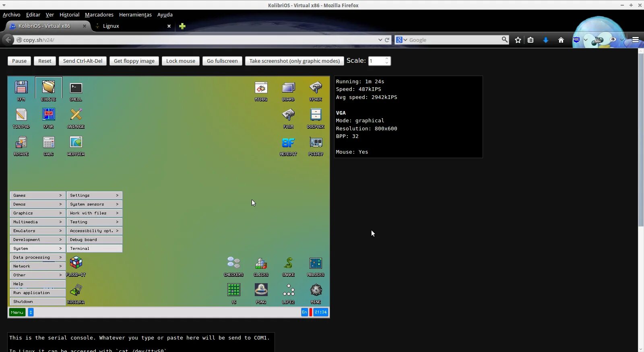The width and height of the screenshot is (644, 352).
Task: Click Get floppy image button
Action: coord(134,61)
